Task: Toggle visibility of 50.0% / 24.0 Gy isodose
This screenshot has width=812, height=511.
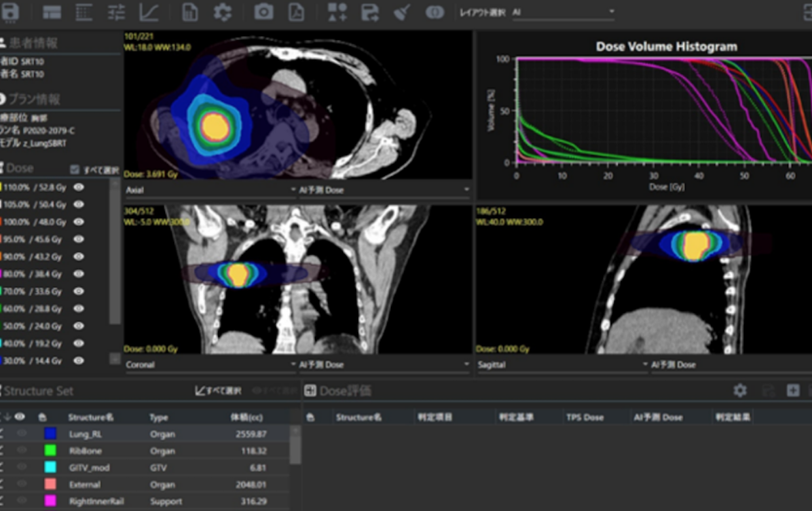Action: 79,326
